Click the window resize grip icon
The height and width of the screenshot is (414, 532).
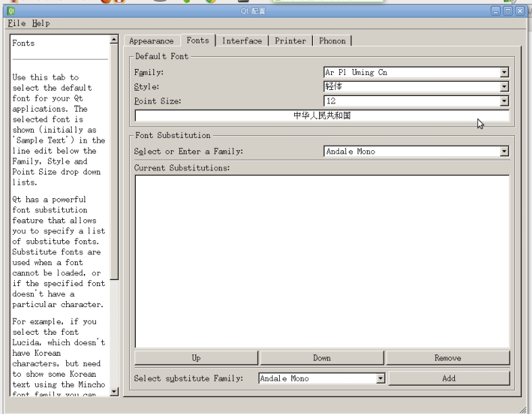523,409
